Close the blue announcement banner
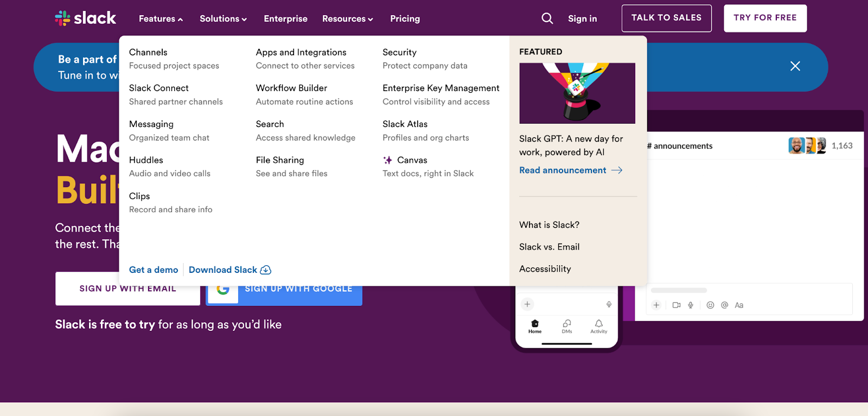 pyautogui.click(x=795, y=66)
